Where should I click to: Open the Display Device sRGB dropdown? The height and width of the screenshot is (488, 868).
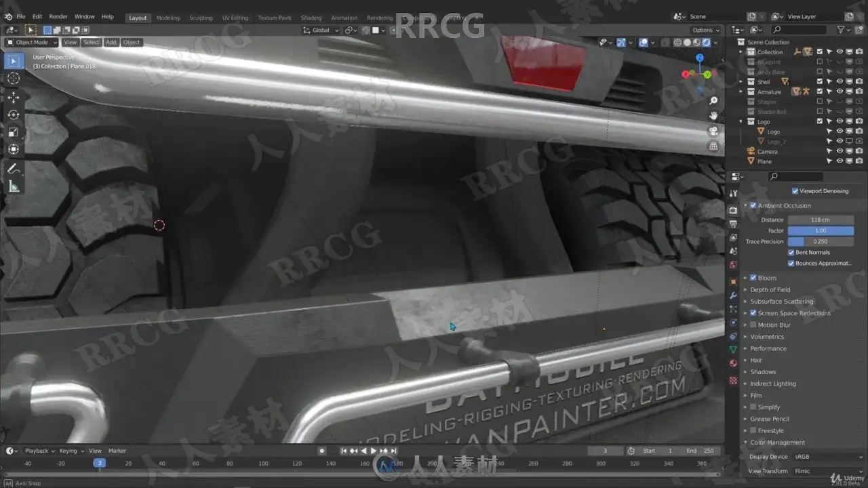coord(828,457)
